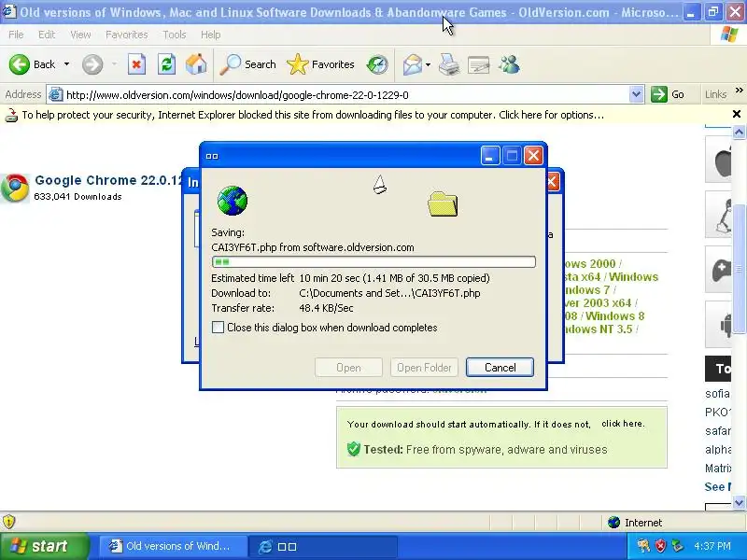Print the page with printer icon
The image size is (747, 560).
[449, 64]
